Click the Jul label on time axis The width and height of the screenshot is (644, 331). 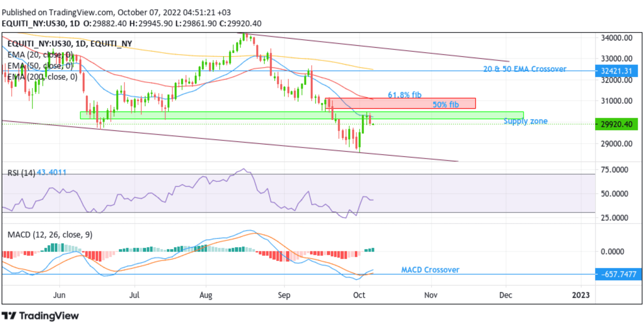pyautogui.click(x=134, y=295)
